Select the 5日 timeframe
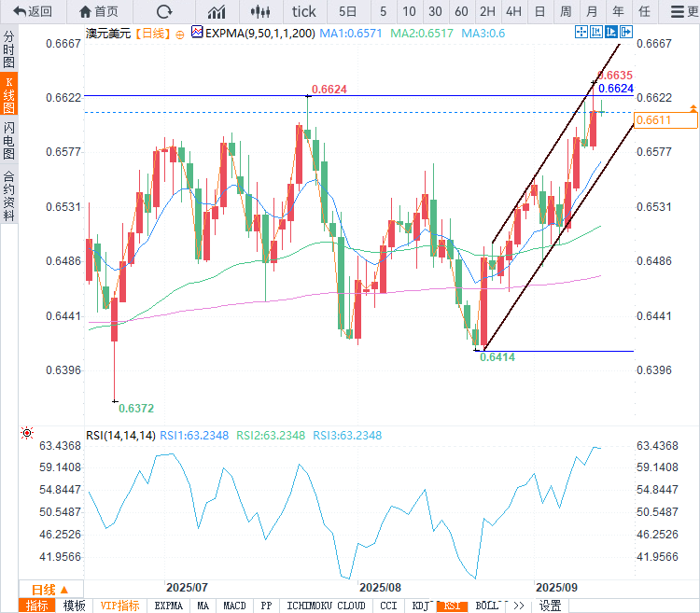The height and width of the screenshot is (613, 700). pos(348,11)
